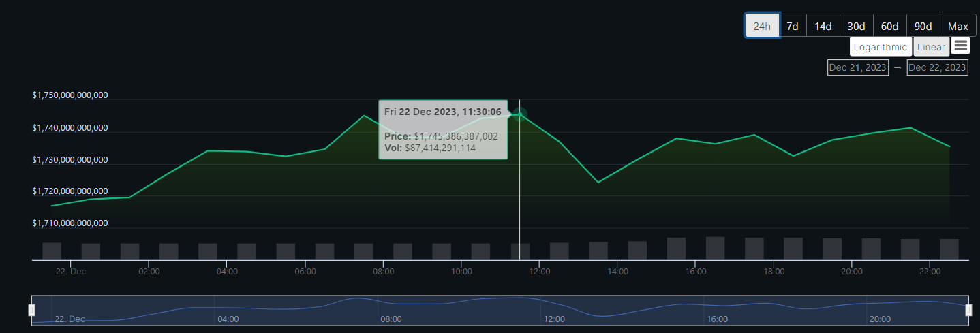This screenshot has height=333, width=980.
Task: Click the tooltip Vol value $87,414,291,114
Action: pyautogui.click(x=440, y=147)
